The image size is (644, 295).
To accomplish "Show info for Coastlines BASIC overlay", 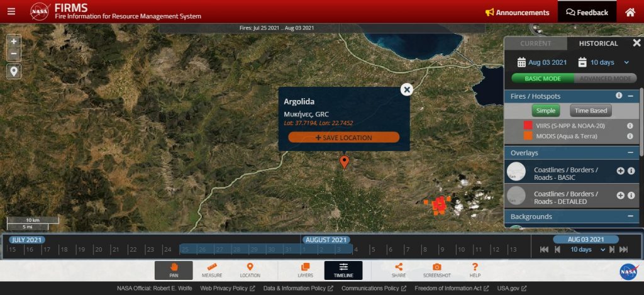I will [631, 171].
